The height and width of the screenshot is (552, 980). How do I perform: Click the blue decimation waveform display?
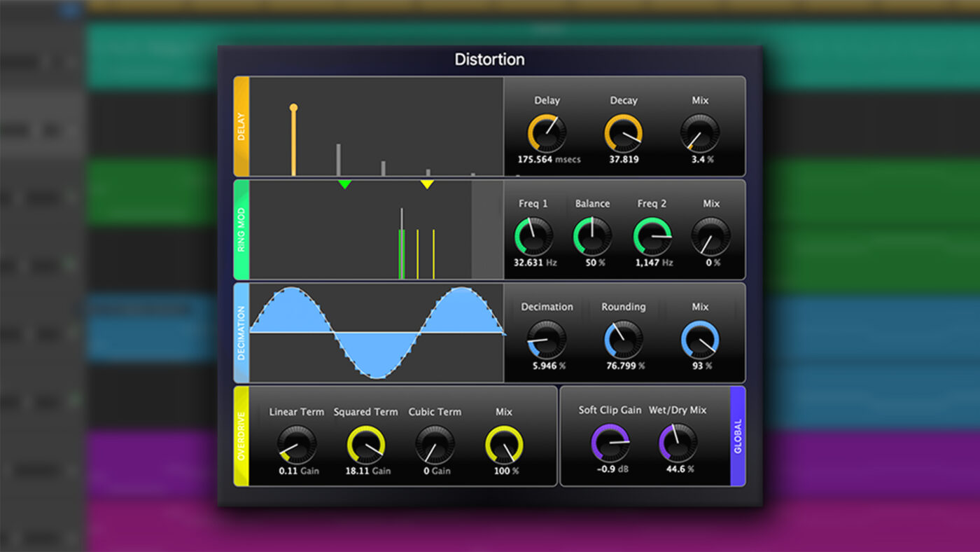point(377,333)
